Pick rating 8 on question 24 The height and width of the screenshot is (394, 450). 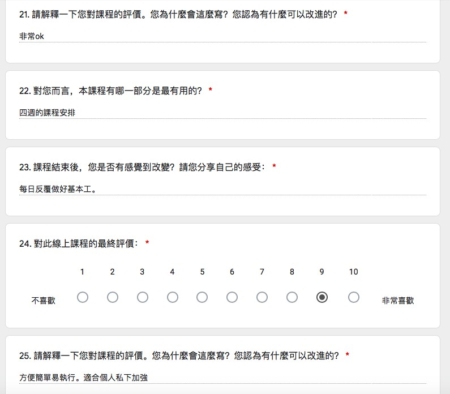pos(292,297)
